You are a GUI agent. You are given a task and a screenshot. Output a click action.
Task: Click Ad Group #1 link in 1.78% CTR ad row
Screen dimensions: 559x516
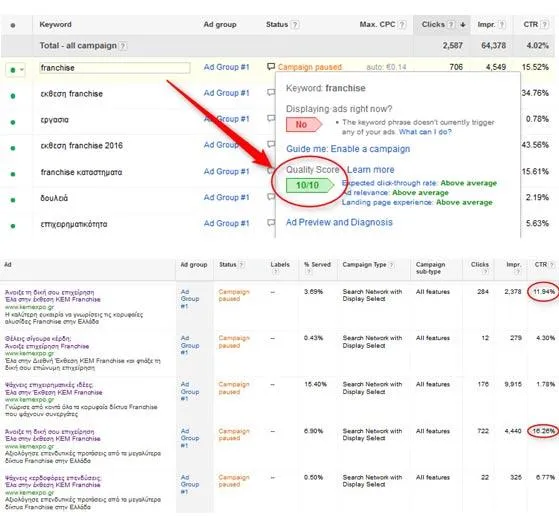(190, 392)
